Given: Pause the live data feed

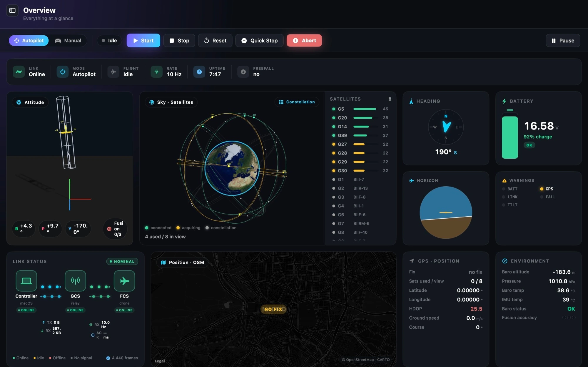Looking at the screenshot, I should coord(563,41).
